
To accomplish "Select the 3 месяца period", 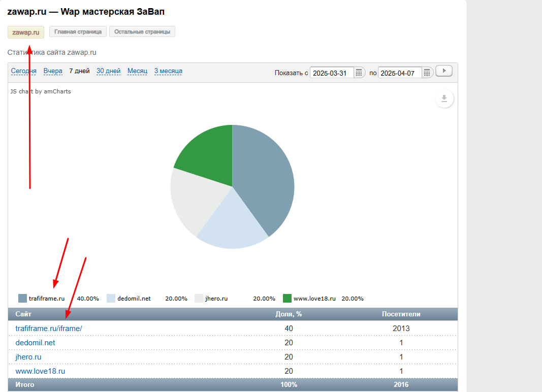I will tap(168, 71).
